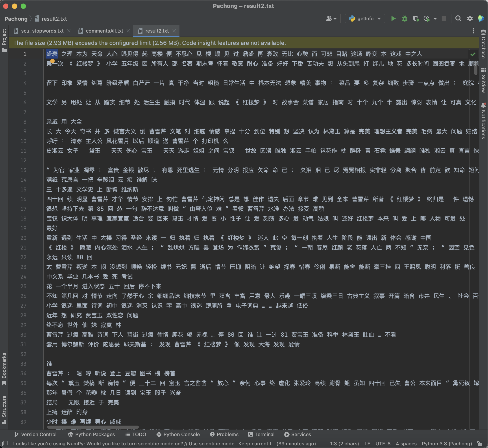Open IDE settings gear
The width and height of the screenshot is (488, 448).
tap(470, 19)
